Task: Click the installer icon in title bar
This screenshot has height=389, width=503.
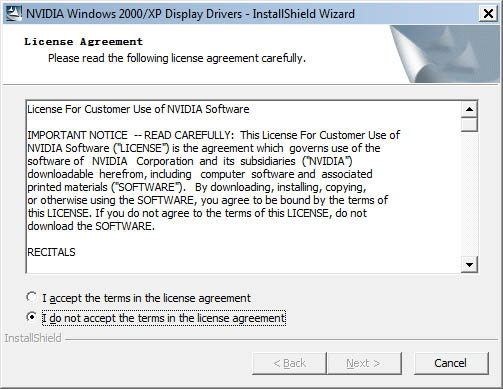Action: 14,14
